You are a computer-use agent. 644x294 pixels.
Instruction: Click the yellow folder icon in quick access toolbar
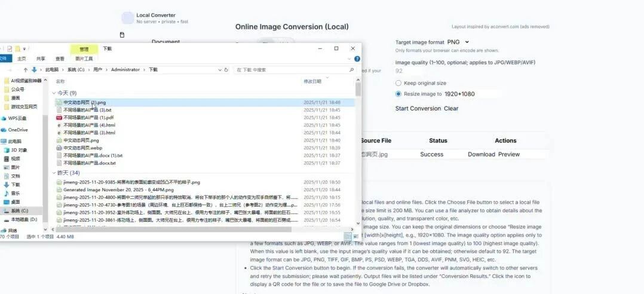coord(18,49)
